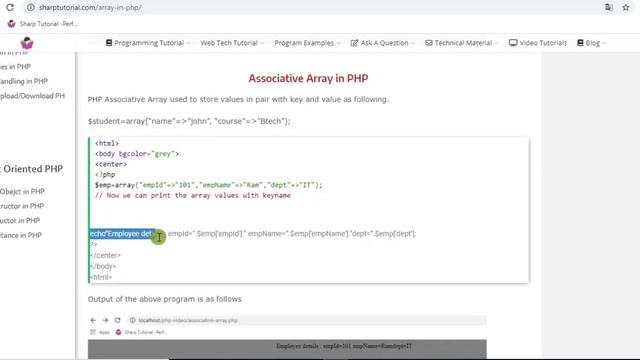Click the <body bgcolor="grey"> code line
This screenshot has height=360, width=640.
click(137, 154)
